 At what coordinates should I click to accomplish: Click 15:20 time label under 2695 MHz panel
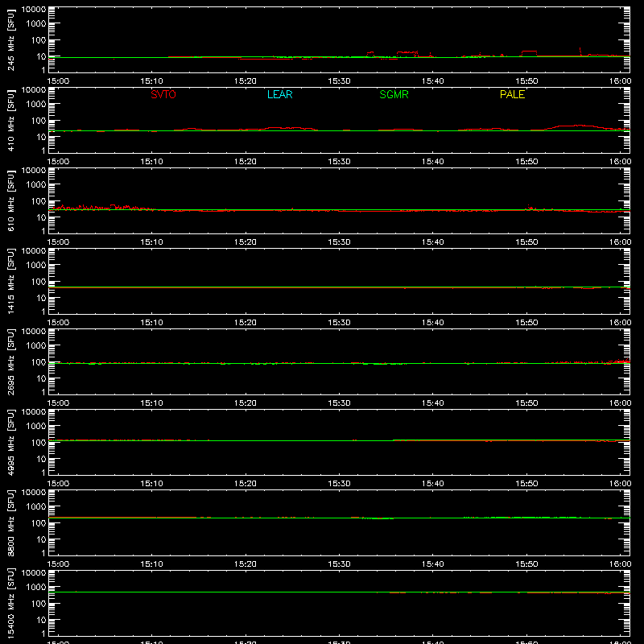(x=246, y=403)
